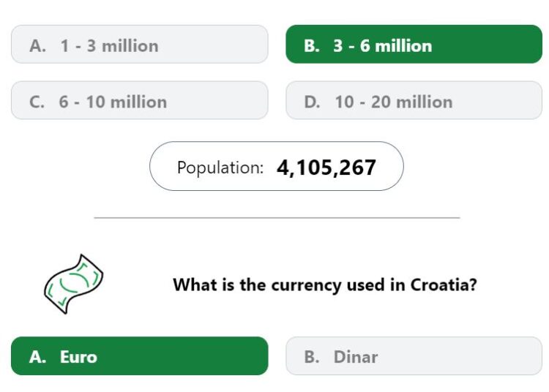The image size is (549, 392).
Task: Click the "A." letter of 1 - 3 million
Action: (x=38, y=46)
